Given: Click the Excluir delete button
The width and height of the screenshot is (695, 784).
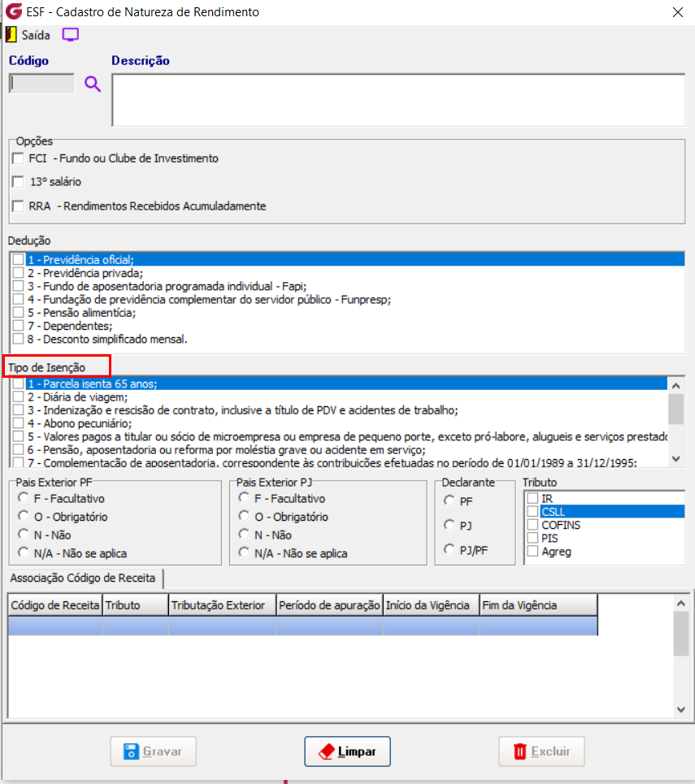Looking at the screenshot, I should [541, 751].
